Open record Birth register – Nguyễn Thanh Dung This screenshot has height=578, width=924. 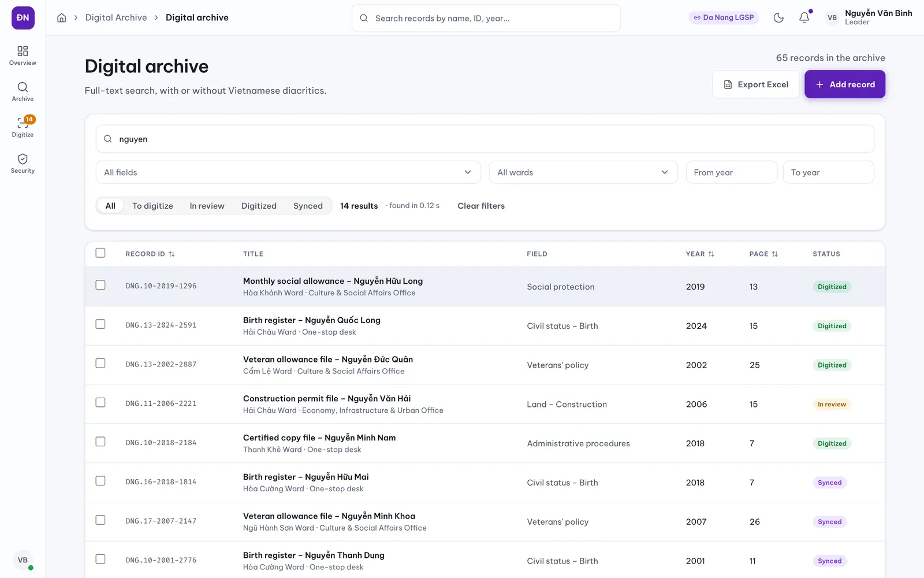(314, 555)
